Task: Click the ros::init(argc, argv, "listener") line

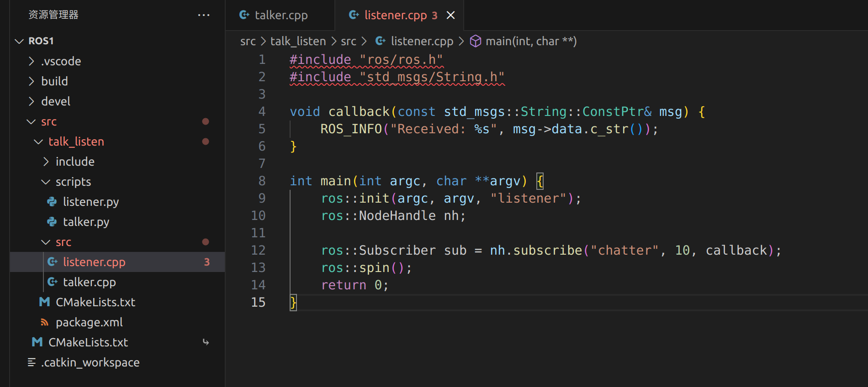Action: click(451, 199)
